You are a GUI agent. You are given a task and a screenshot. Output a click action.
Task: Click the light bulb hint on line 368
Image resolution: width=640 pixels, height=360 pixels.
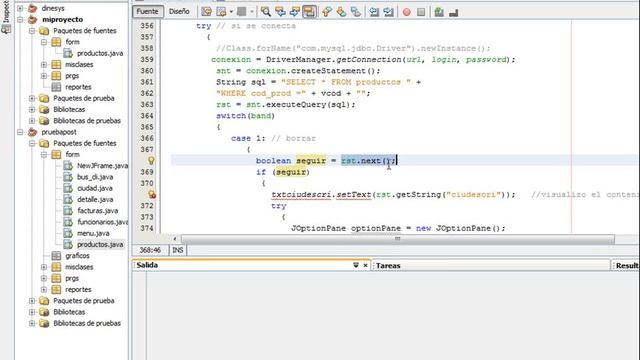coord(151,160)
